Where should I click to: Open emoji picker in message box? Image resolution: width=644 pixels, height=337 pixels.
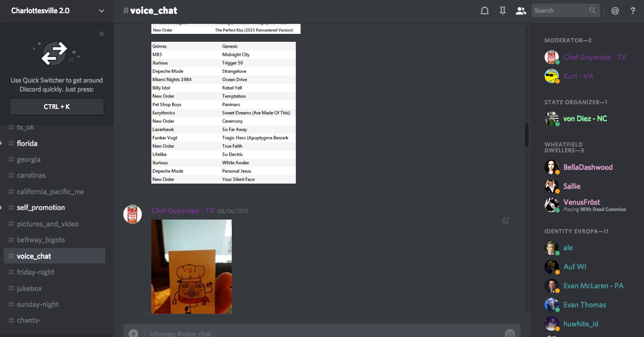(510, 333)
